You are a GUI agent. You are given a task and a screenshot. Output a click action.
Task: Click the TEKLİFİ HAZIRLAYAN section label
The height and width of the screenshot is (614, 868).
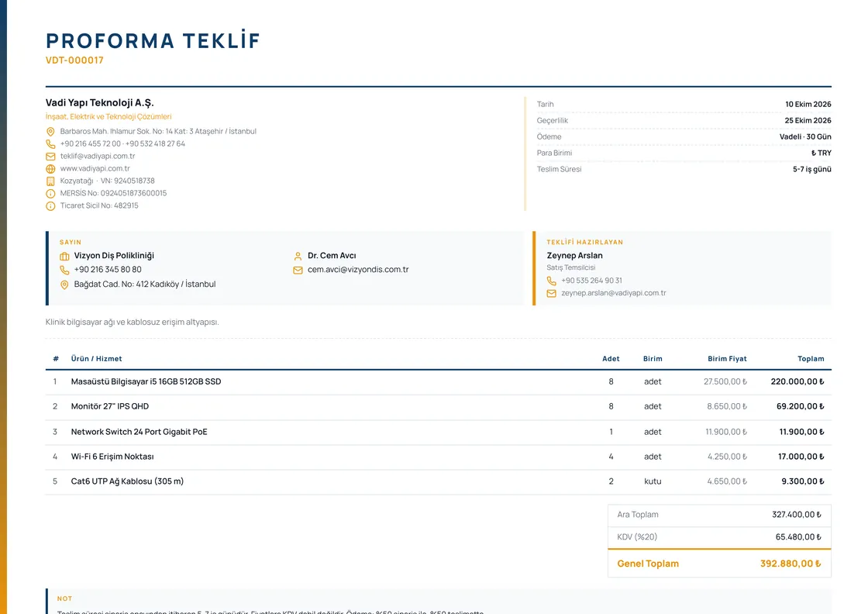tap(584, 243)
